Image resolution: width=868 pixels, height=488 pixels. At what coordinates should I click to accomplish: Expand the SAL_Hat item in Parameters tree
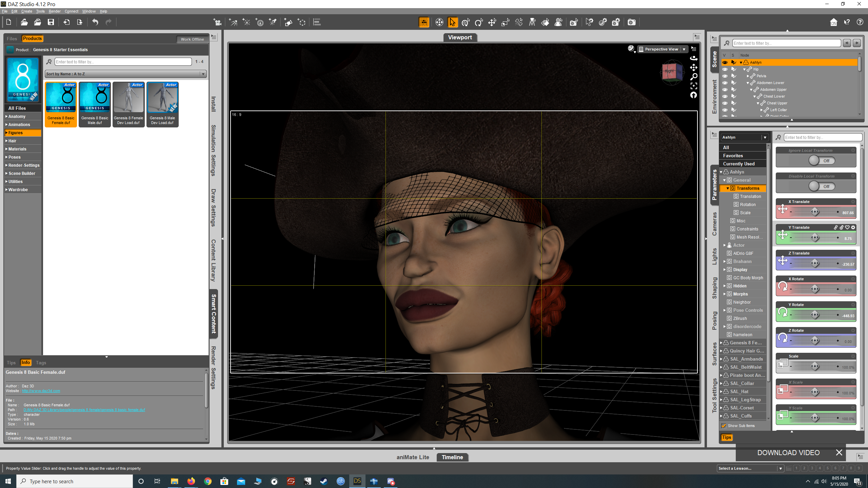[721, 392]
